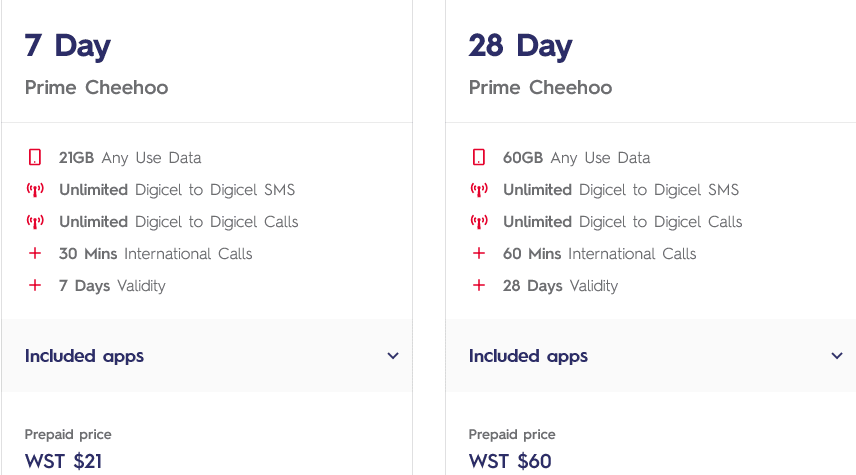
Task: Select the 7 Day plan heading
Action: [x=68, y=46]
